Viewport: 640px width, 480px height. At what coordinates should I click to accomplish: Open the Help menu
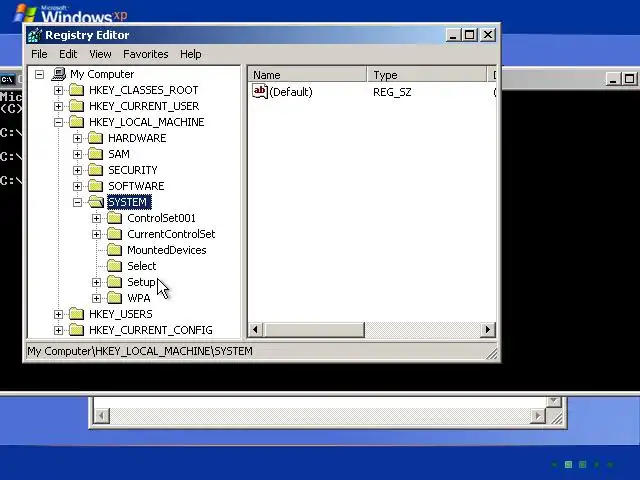(x=191, y=54)
